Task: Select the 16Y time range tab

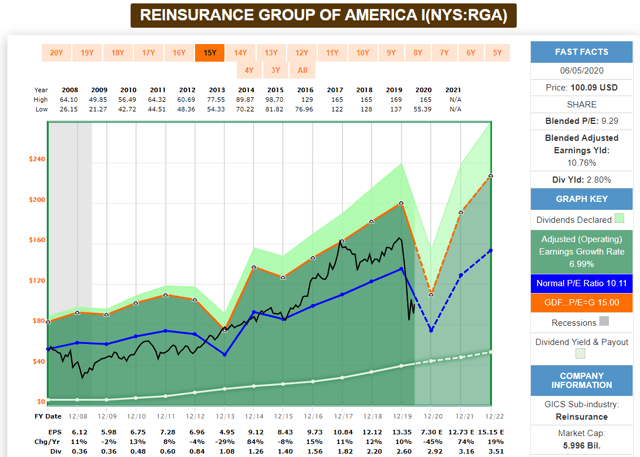Action: (x=179, y=53)
